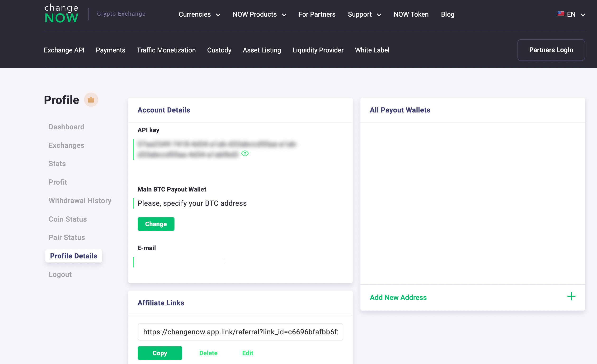This screenshot has height=364, width=597.
Task: Click the Change button for BTC wallet
Action: pos(156,224)
